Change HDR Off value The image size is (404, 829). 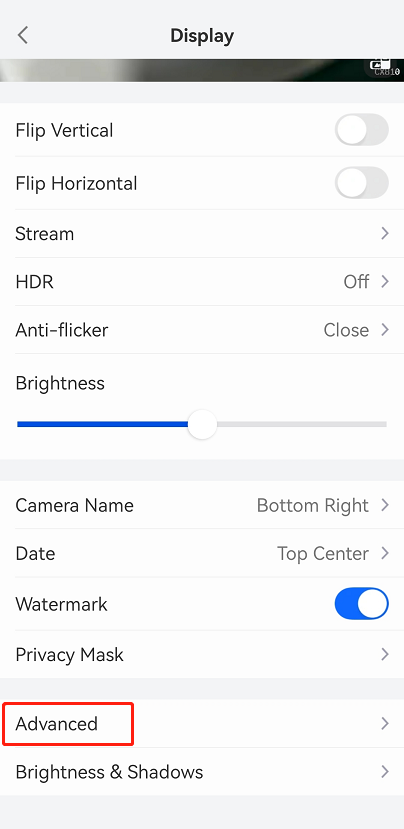tap(356, 281)
